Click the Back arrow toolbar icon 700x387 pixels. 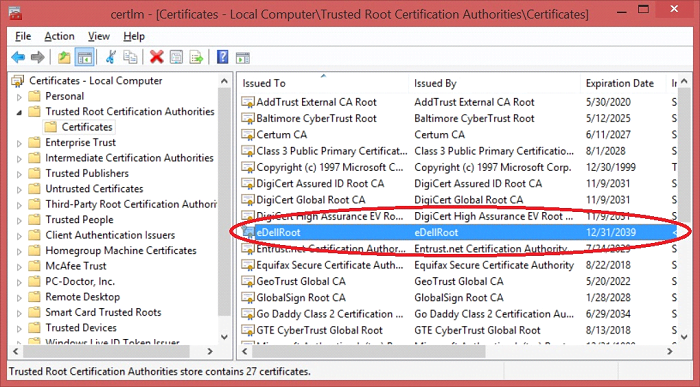point(18,57)
